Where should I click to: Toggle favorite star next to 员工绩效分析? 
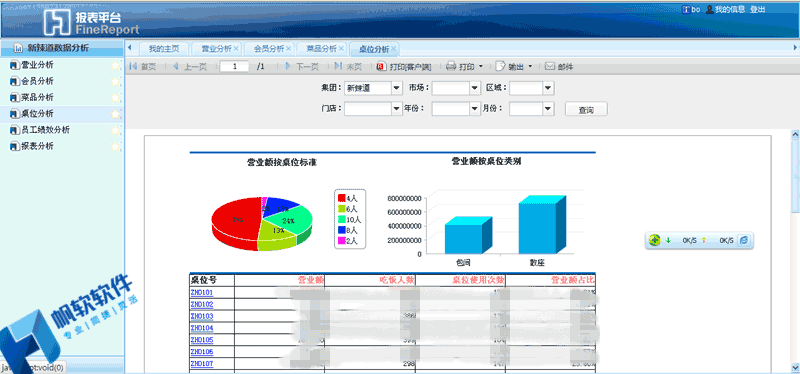116,130
